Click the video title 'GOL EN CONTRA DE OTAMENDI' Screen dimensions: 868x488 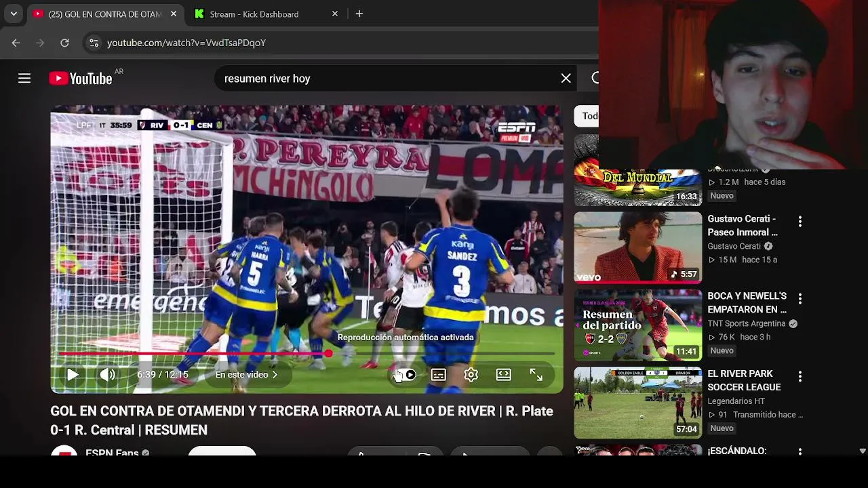[x=301, y=421]
